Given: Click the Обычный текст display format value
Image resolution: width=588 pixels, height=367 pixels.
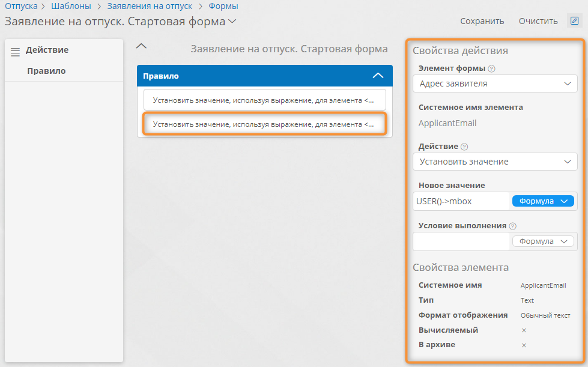Looking at the screenshot, I should 545,315.
